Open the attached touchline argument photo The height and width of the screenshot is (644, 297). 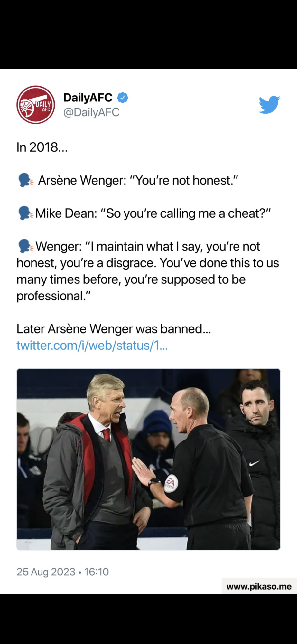148,459
